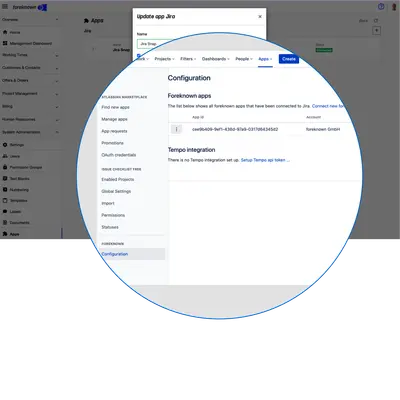Open Global Settings
This screenshot has height=400, width=400.
(116, 191)
